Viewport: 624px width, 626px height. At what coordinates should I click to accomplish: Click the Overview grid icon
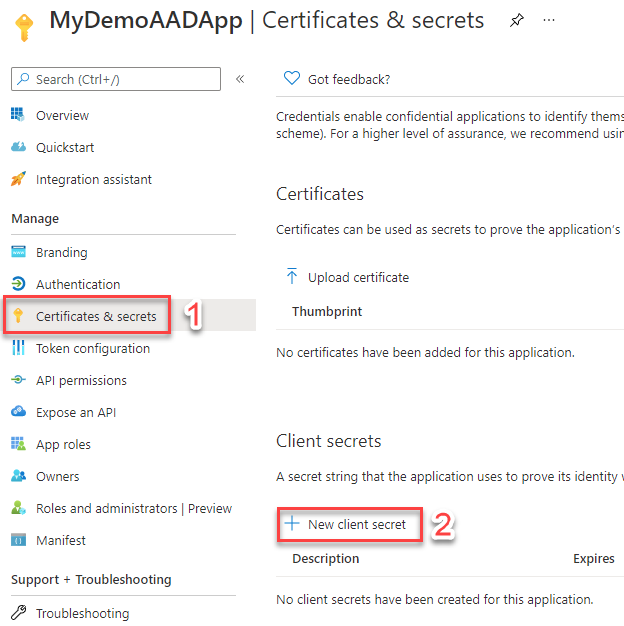[x=18, y=115]
